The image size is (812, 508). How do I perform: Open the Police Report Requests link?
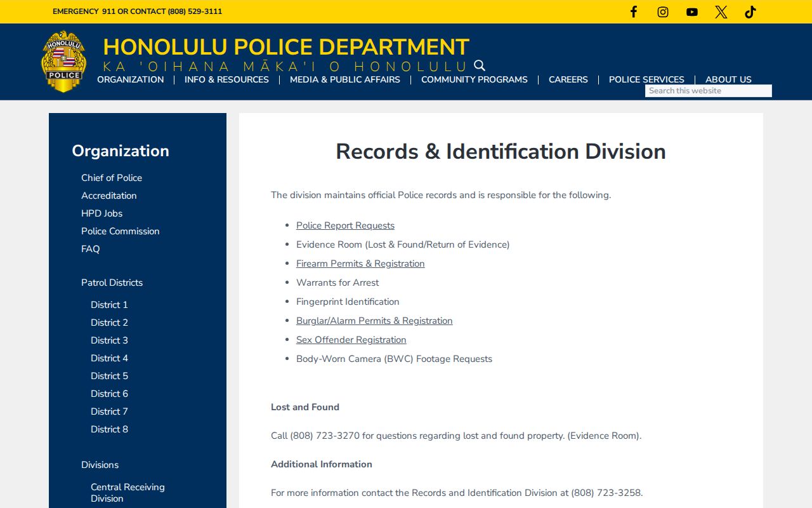[x=345, y=225]
